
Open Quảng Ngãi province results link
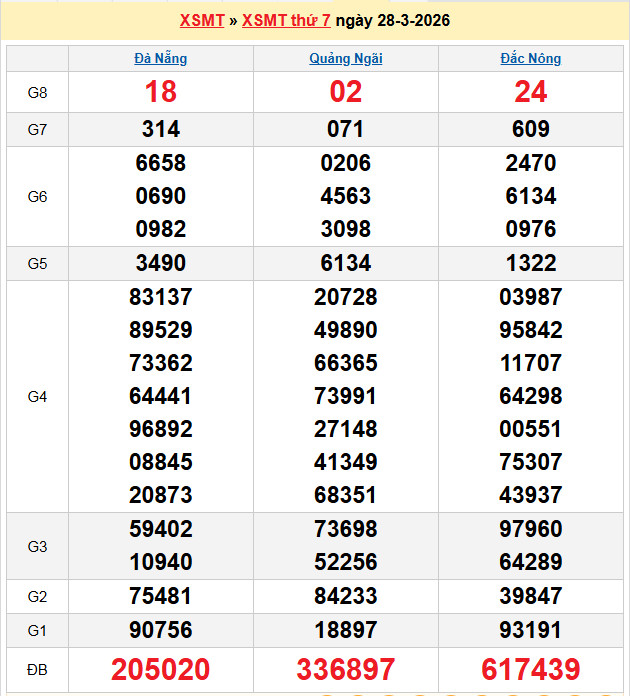coord(346,58)
